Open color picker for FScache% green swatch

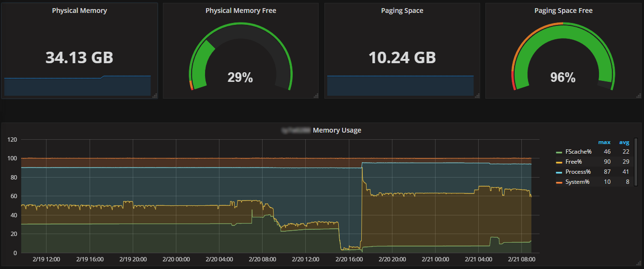(x=559, y=152)
